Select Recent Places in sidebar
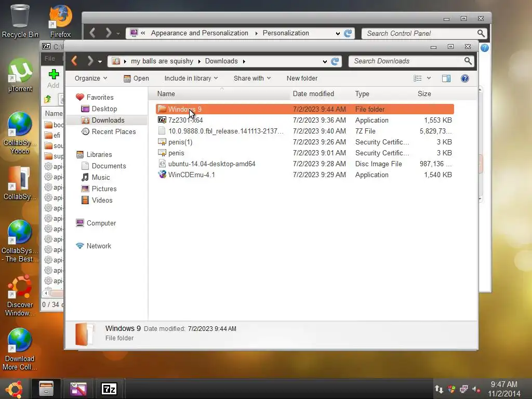This screenshot has width=532, height=399. click(114, 131)
